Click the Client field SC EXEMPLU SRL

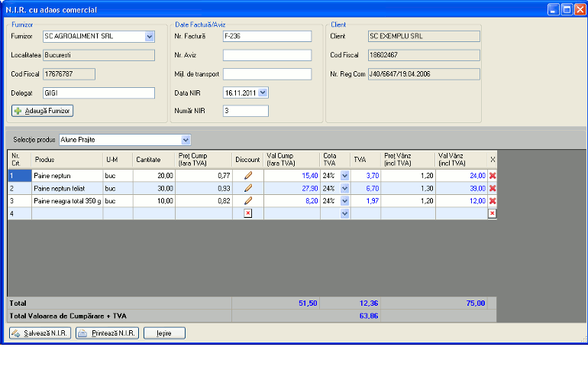[x=424, y=37]
